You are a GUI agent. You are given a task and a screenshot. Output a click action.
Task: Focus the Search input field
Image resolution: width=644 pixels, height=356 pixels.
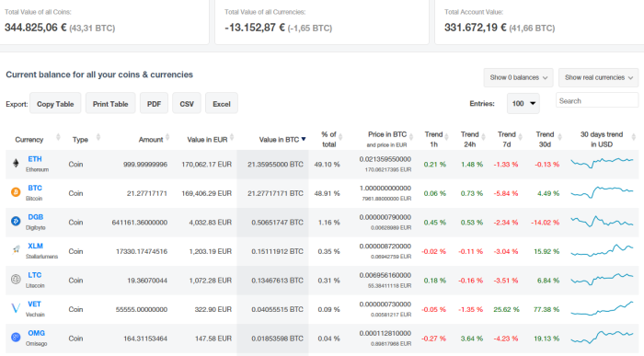pyautogui.click(x=597, y=100)
